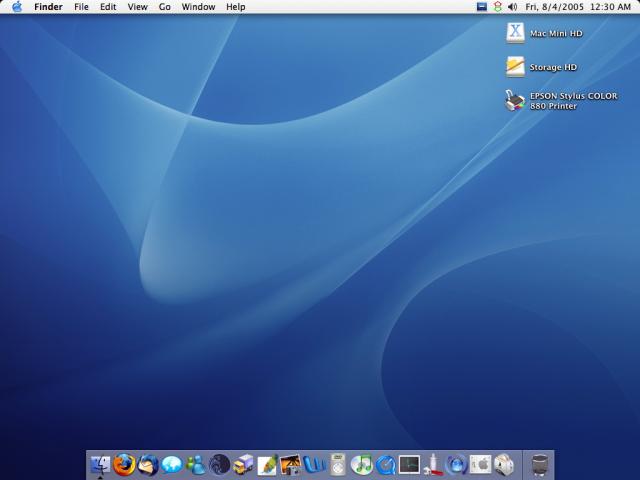Launch iTunes from the dock
The image size is (640, 480).
point(362,464)
